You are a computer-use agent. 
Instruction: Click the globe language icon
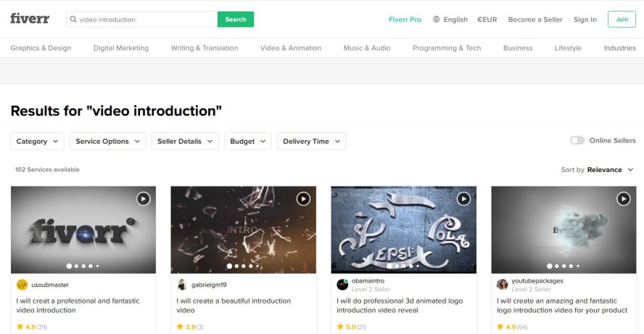click(436, 20)
